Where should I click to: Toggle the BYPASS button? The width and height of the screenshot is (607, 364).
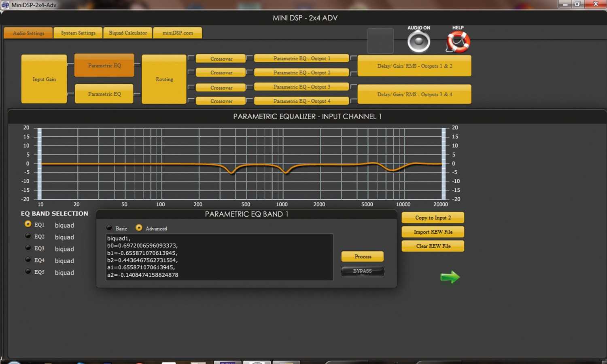tap(363, 271)
